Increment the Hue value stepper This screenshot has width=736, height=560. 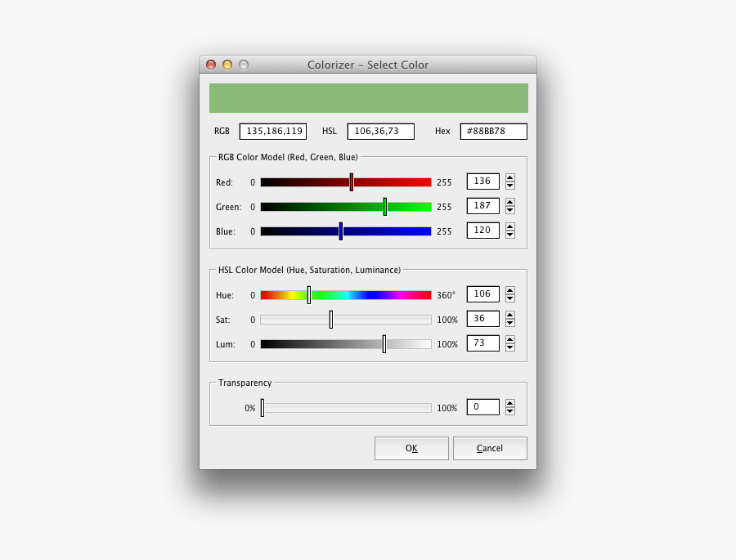(510, 290)
